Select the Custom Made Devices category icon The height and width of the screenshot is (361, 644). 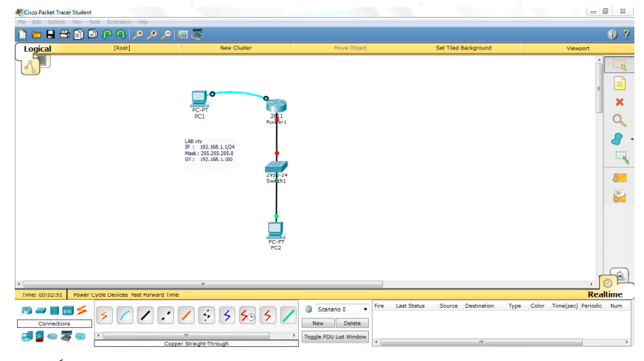tap(66, 337)
